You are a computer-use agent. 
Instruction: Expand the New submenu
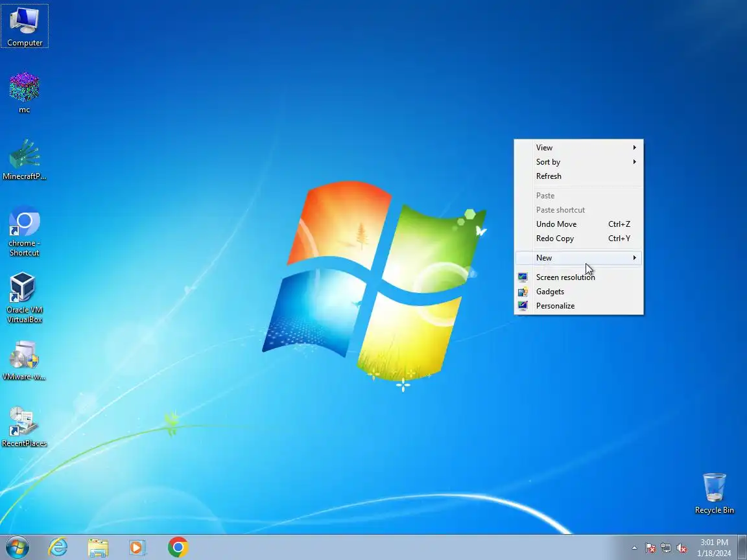579,257
